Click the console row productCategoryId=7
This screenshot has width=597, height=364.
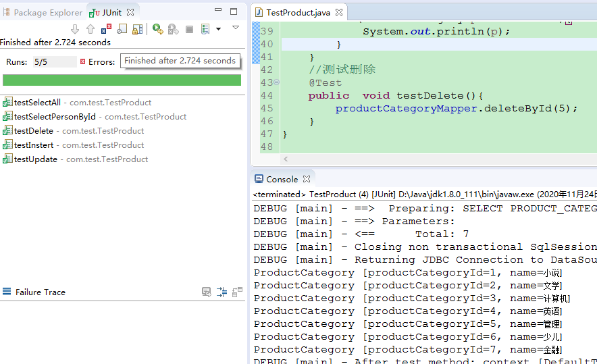tap(408, 350)
